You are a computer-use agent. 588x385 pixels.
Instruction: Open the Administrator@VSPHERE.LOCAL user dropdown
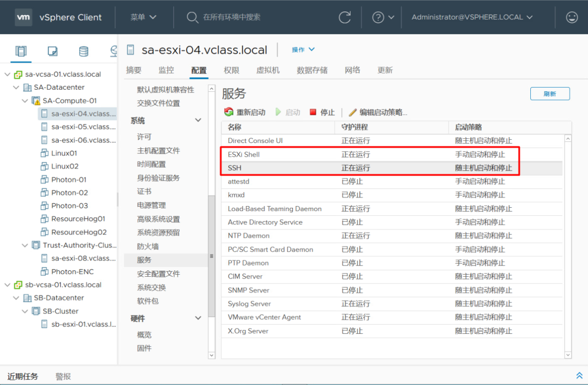pyautogui.click(x=471, y=17)
